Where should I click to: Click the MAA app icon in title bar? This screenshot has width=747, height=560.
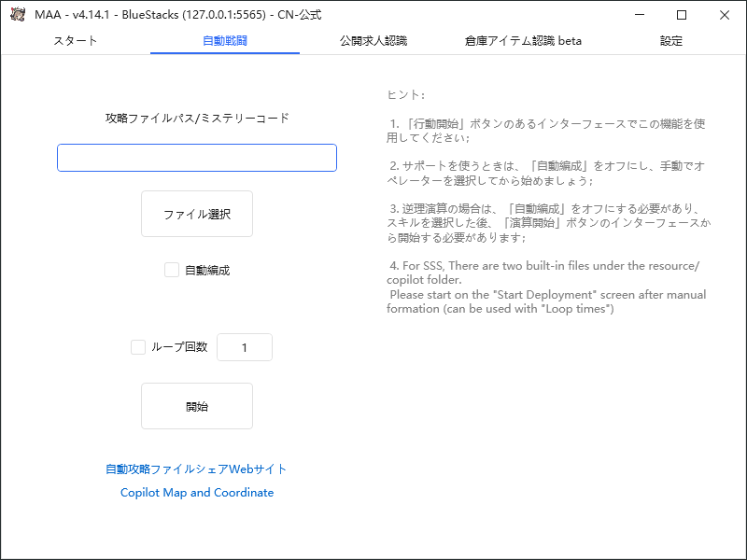[18, 14]
